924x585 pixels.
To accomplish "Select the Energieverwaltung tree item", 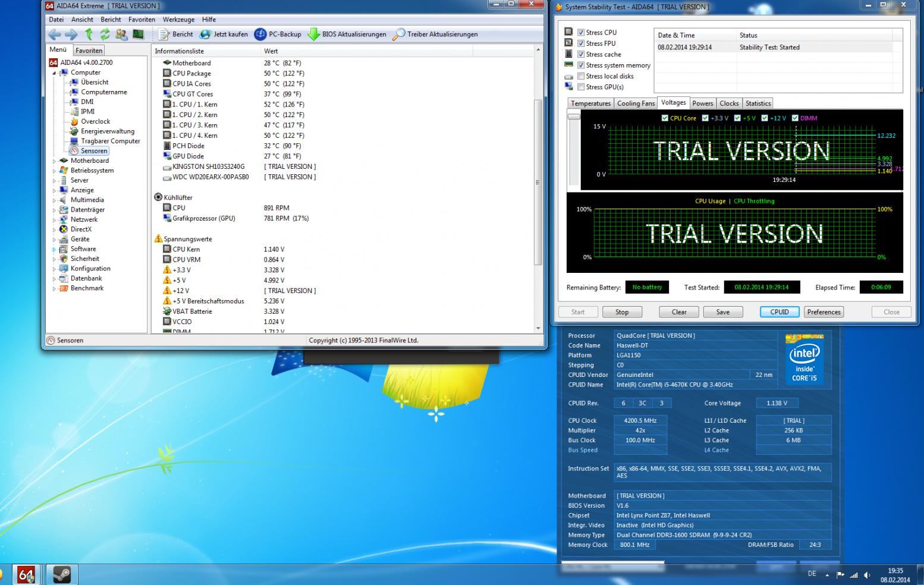I will (x=108, y=131).
